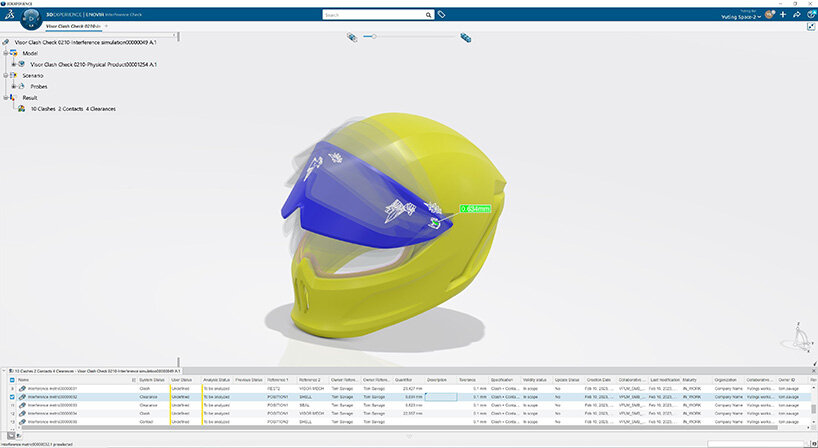Sort by System Status column header
The height and width of the screenshot is (448, 818).
[152, 380]
